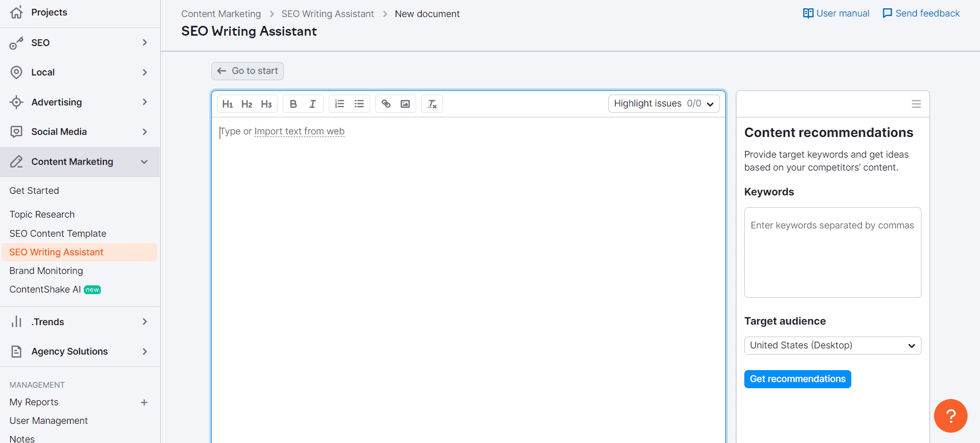Open My Reports
Image resolution: width=980 pixels, height=443 pixels.
34,402
